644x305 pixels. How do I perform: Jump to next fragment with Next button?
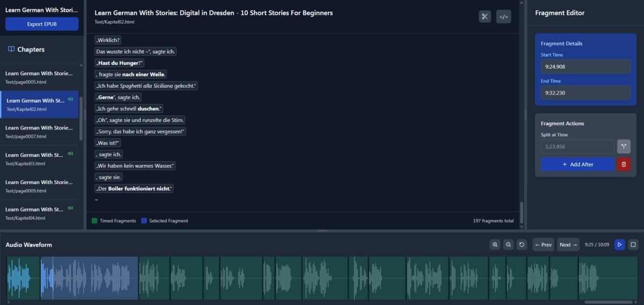click(568, 245)
